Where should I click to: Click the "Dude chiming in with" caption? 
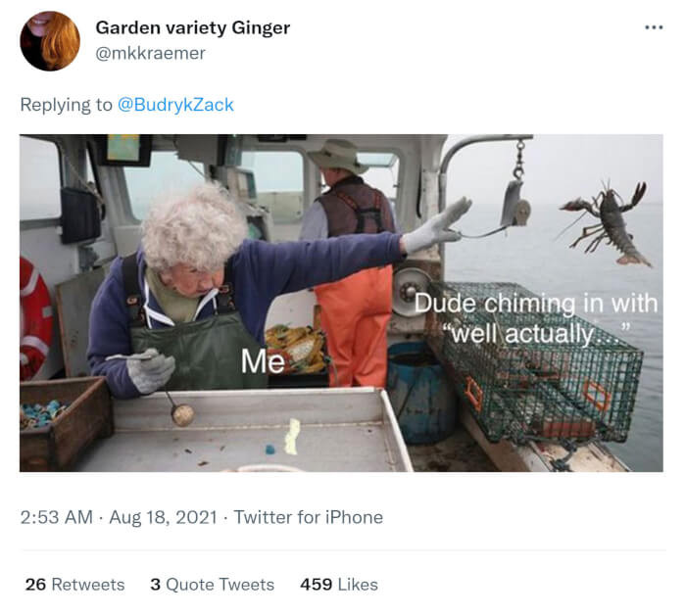tap(535, 304)
